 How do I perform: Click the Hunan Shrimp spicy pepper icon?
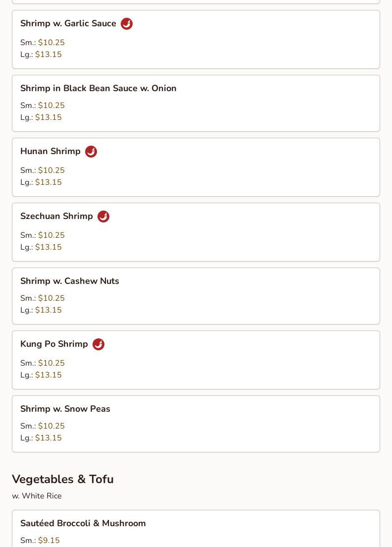point(91,152)
